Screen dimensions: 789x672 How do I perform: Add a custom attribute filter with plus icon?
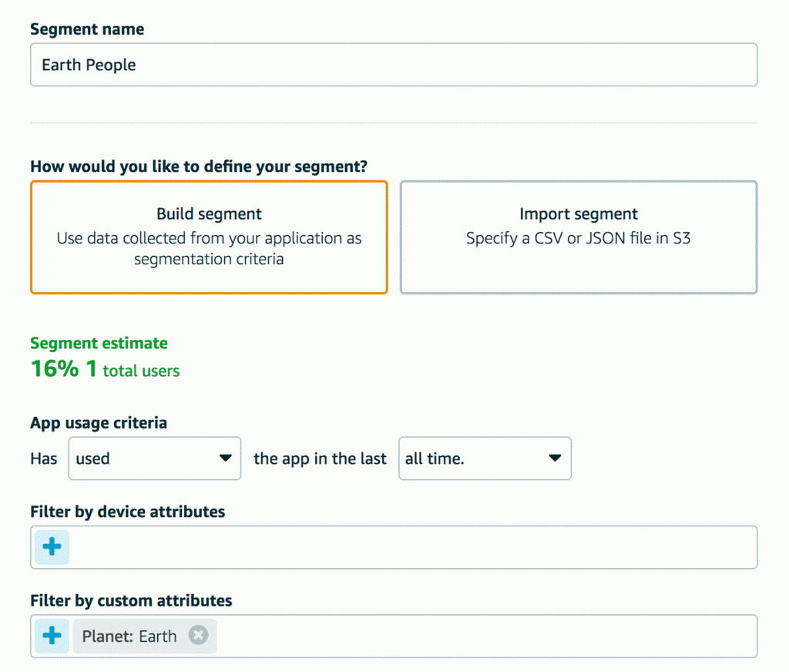(52, 636)
